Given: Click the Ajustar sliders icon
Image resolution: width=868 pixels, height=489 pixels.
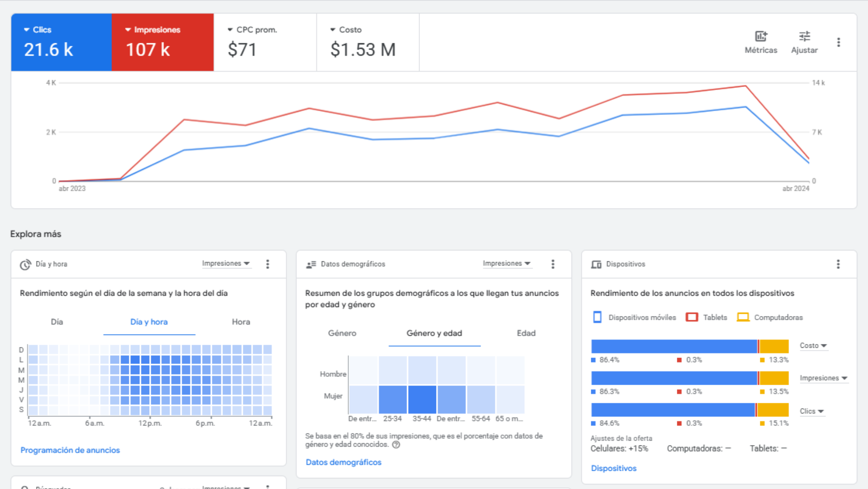Looking at the screenshot, I should pos(804,36).
